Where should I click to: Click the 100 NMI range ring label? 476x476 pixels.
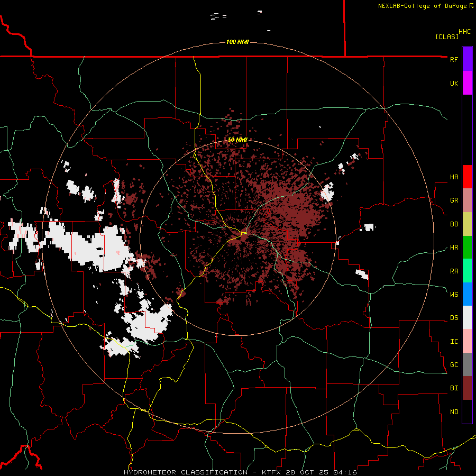pyautogui.click(x=237, y=42)
